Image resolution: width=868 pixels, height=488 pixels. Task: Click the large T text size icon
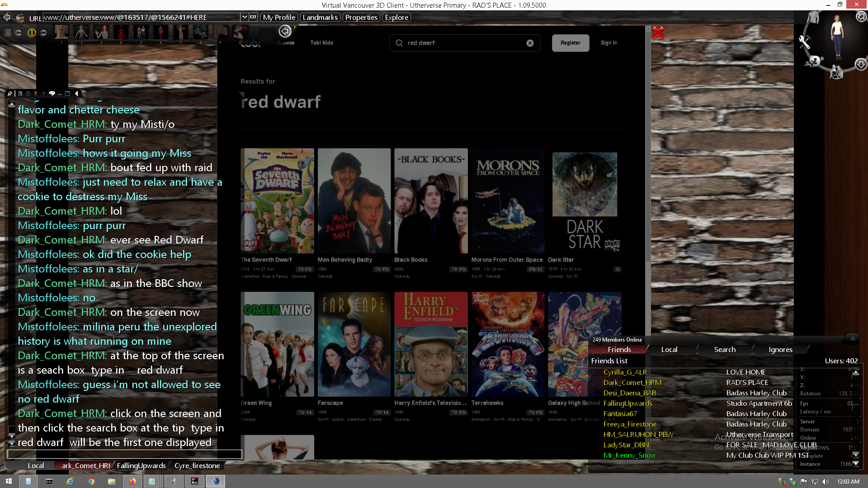point(36,94)
